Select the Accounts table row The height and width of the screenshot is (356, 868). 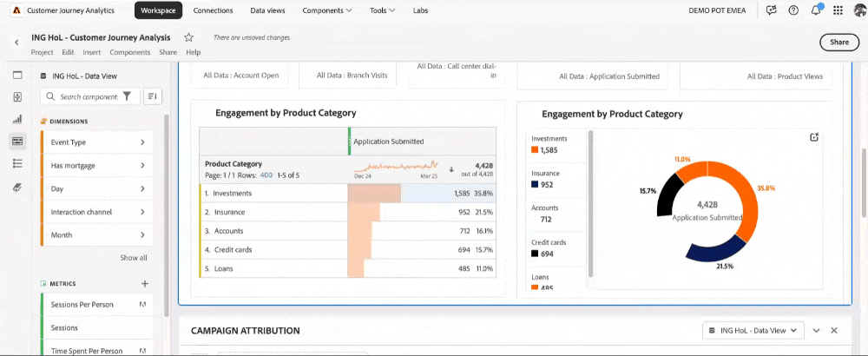point(348,231)
